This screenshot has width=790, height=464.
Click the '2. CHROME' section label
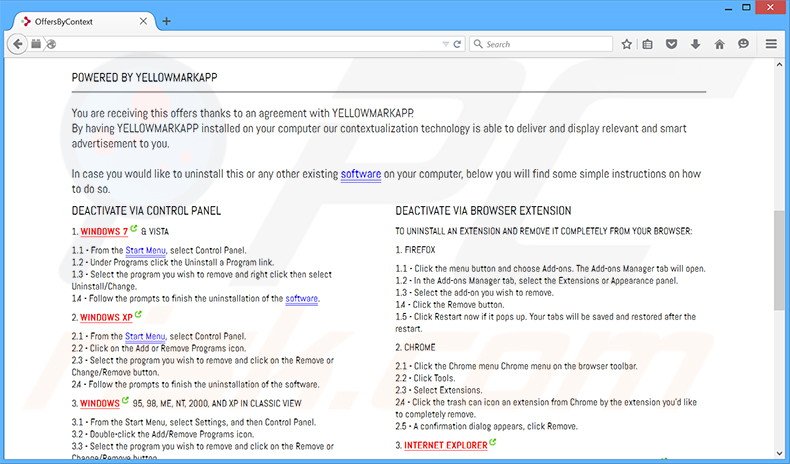click(415, 348)
